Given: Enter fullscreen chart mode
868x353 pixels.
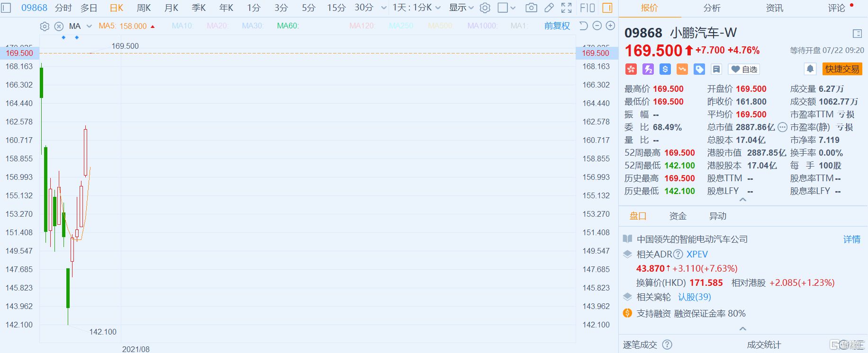Looking at the screenshot, I should [x=566, y=8].
